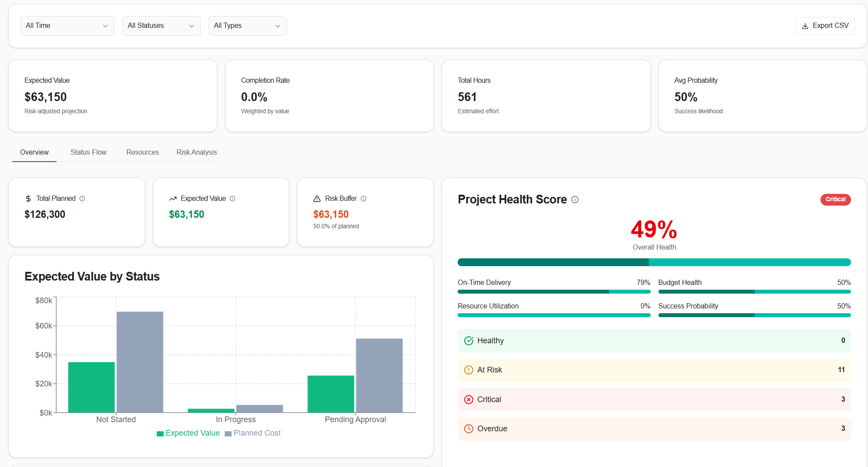
Task: Open the All Time filter dropdown
Action: pos(67,26)
